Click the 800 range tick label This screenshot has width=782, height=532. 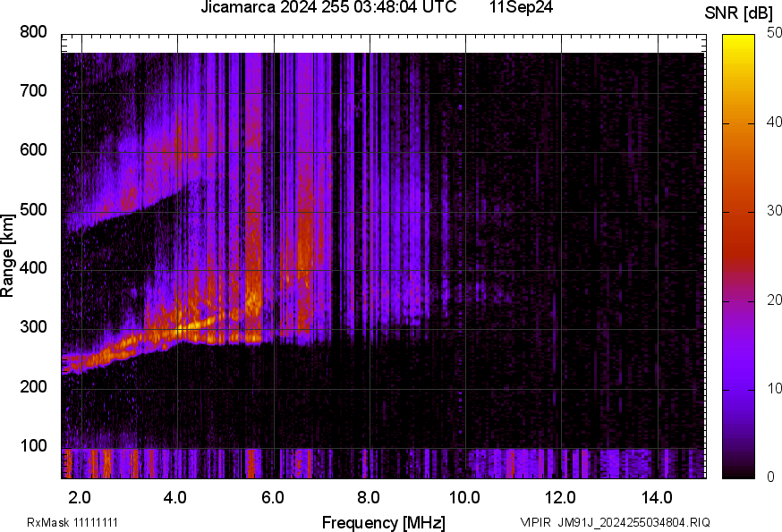33,32
